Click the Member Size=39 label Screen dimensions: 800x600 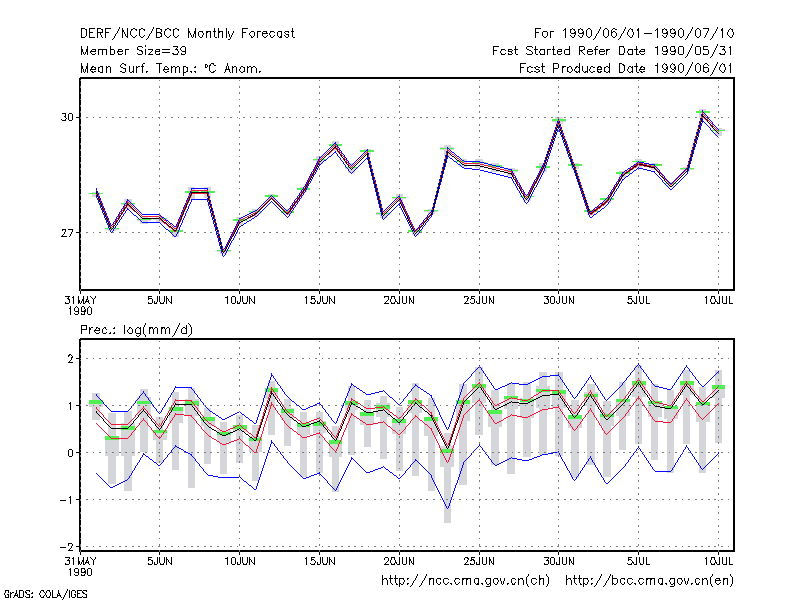(133, 51)
